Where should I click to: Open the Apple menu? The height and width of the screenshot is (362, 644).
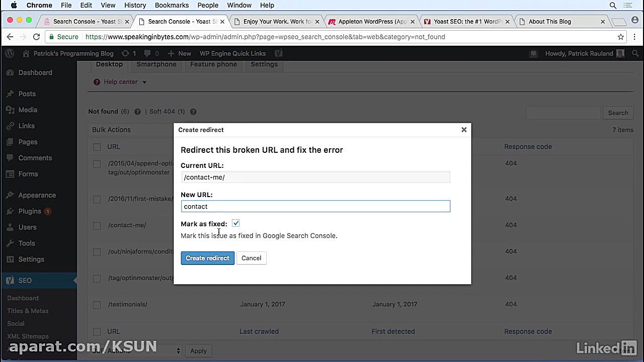coord(14,6)
